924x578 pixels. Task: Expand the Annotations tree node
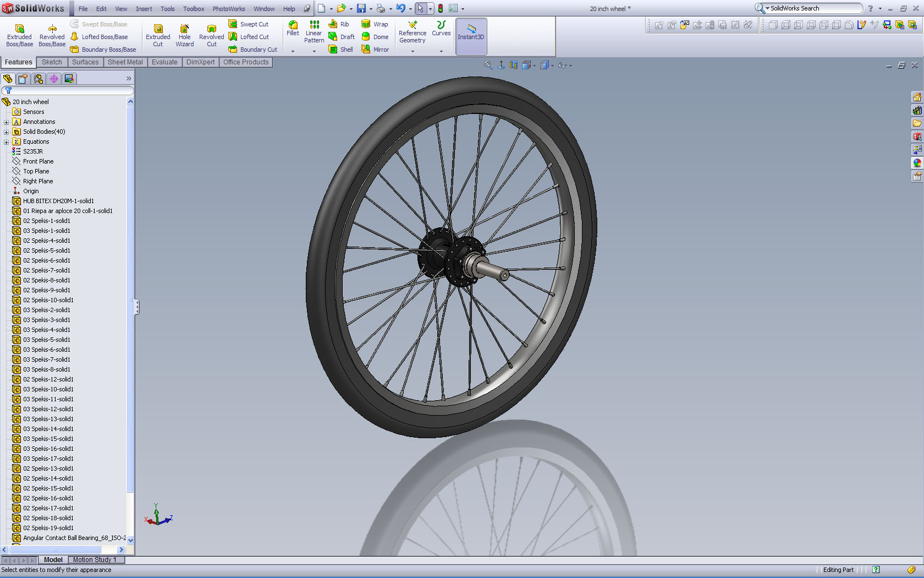(x=7, y=122)
